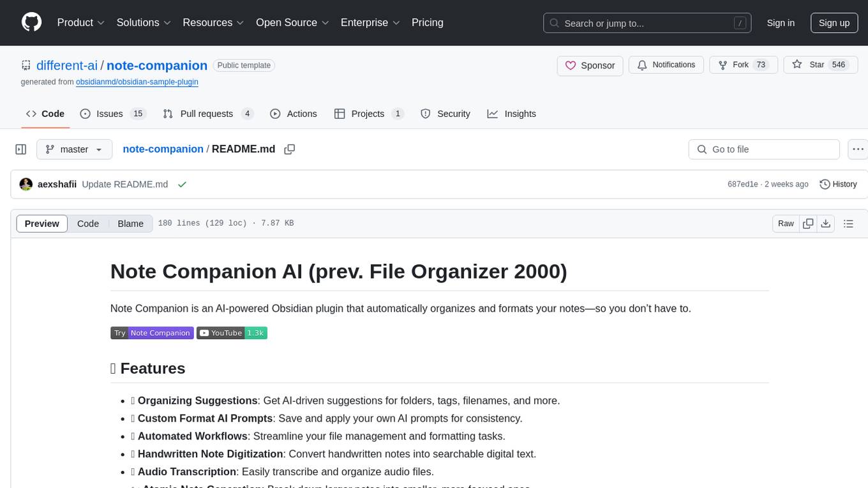This screenshot has width=868, height=488.
Task: Open the Raw file view
Action: (x=786, y=224)
